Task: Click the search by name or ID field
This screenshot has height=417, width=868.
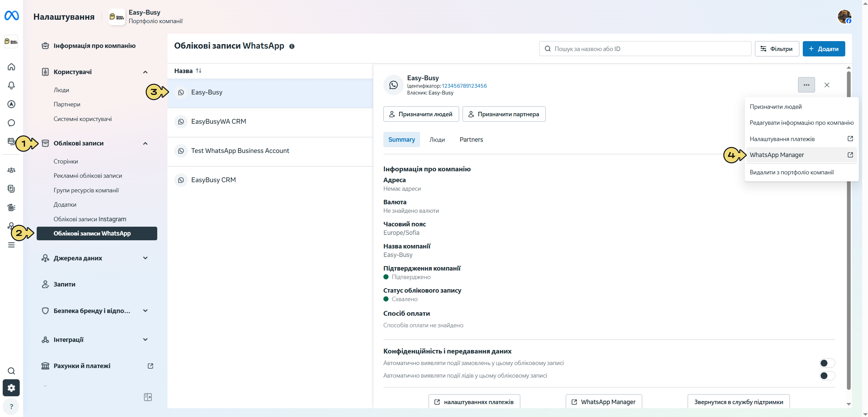Action: tap(645, 49)
